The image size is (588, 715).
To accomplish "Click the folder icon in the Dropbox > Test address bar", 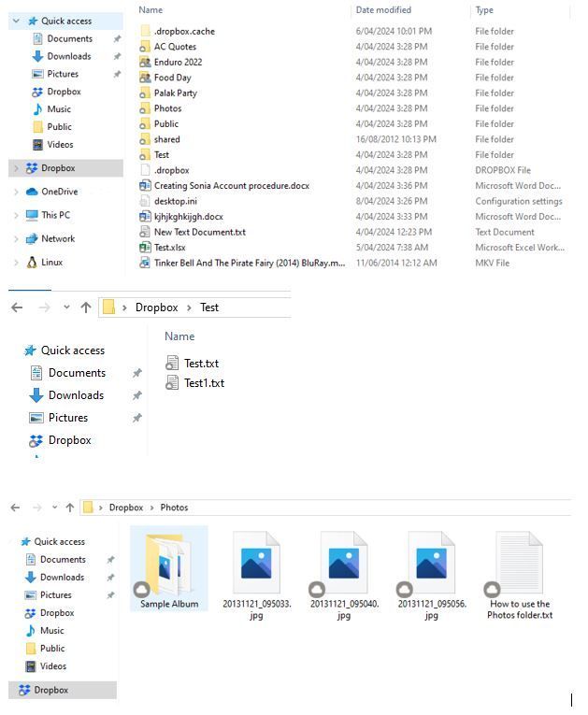I will pyautogui.click(x=108, y=307).
